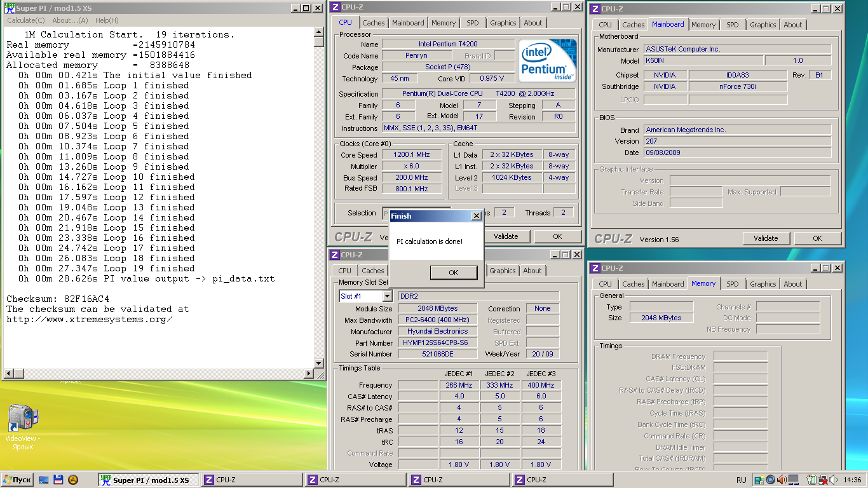The height and width of the screenshot is (488, 868).
Task: Click the CPU-Z title icon of SPD window
Action: click(x=334, y=255)
